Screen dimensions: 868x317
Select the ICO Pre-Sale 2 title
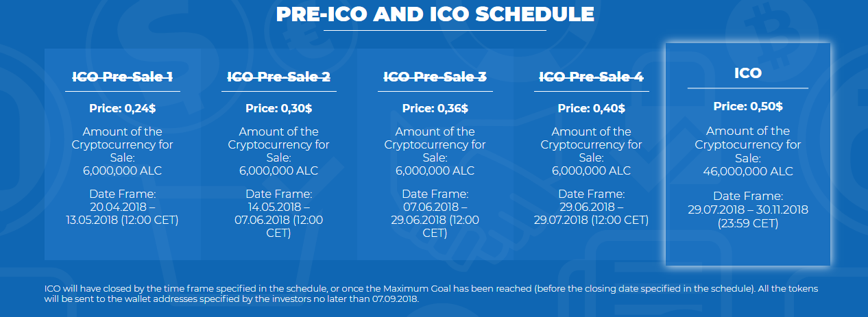tap(278, 77)
